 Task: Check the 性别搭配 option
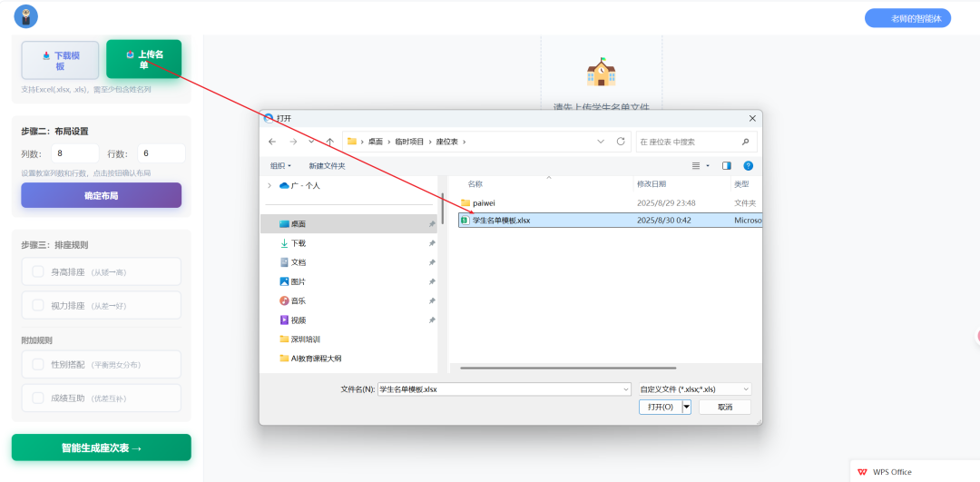(x=38, y=364)
